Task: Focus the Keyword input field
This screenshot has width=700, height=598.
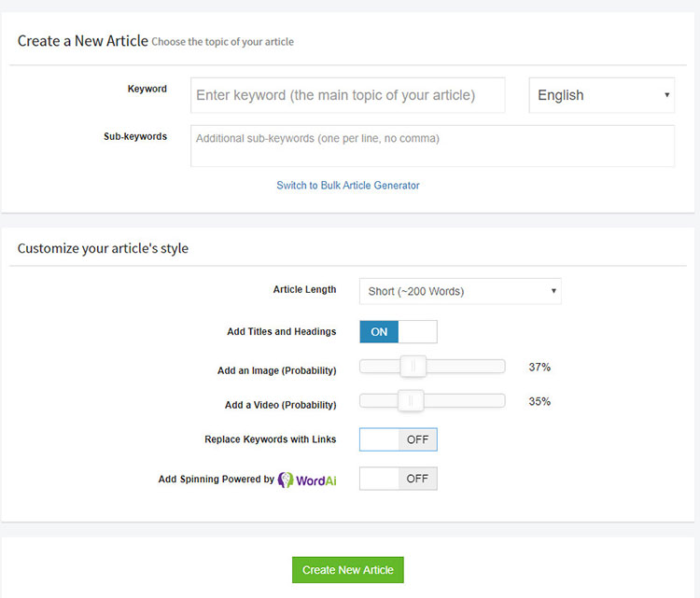Action: coord(347,95)
